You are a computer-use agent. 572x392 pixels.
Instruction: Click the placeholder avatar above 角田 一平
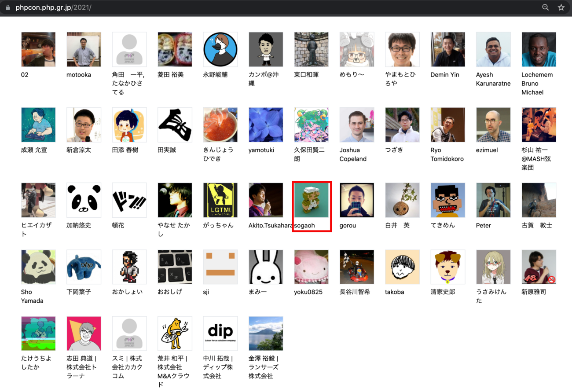point(129,49)
